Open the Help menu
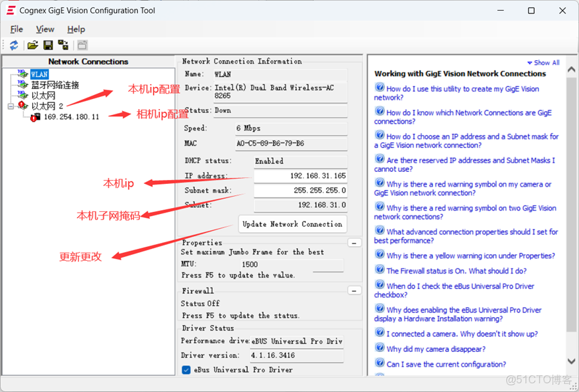579x392 pixels. click(x=76, y=29)
